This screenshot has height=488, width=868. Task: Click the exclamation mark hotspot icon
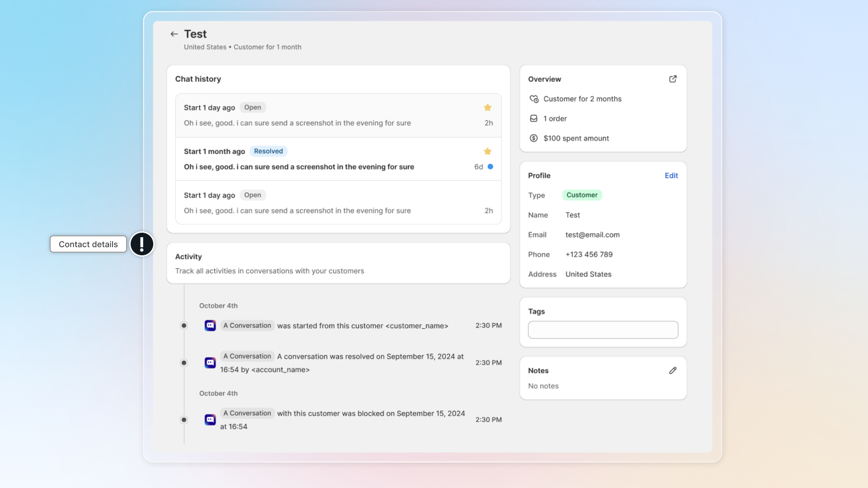click(x=142, y=244)
